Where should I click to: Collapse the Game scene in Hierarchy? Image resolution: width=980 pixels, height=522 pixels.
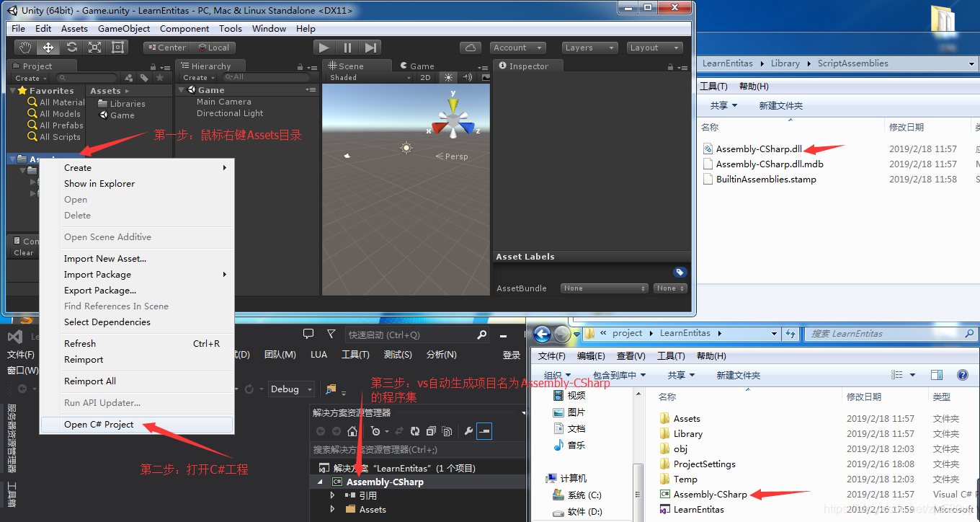[182, 90]
